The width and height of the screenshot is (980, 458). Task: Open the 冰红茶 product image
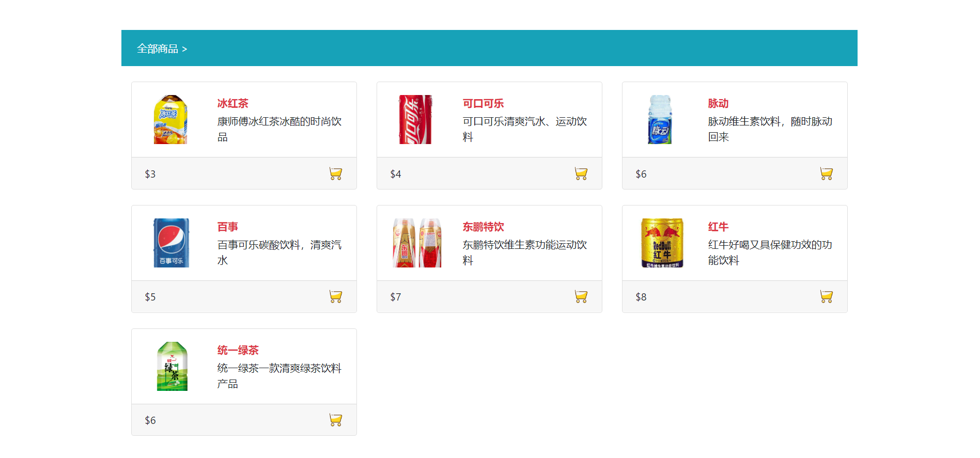[x=171, y=119]
